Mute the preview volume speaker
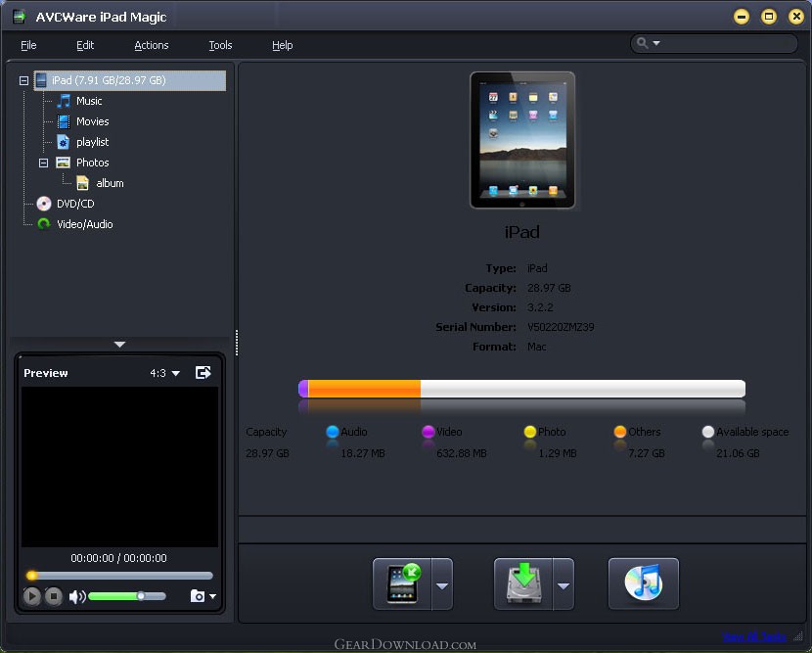The image size is (812, 653). click(77, 597)
